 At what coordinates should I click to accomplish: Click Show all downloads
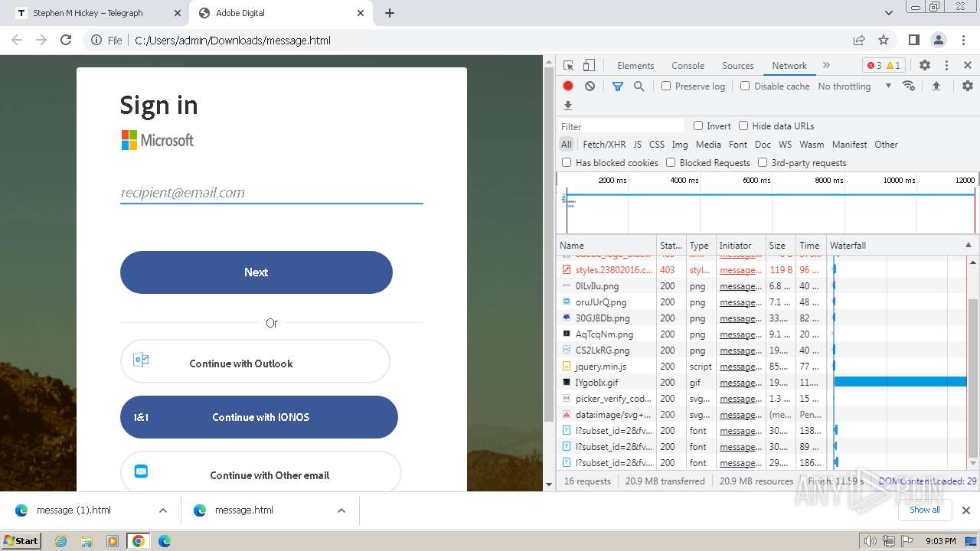coord(924,510)
